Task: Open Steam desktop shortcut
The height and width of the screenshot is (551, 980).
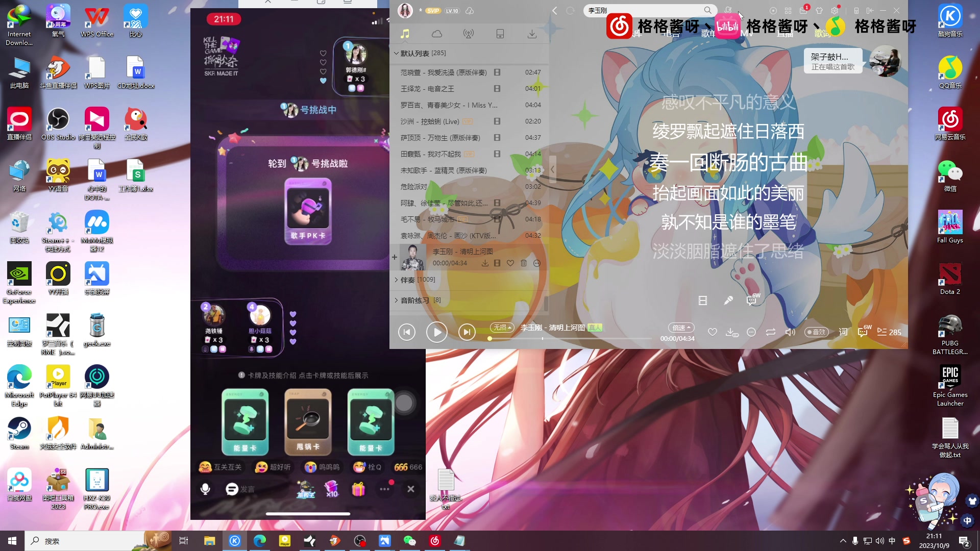Action: coord(19,433)
